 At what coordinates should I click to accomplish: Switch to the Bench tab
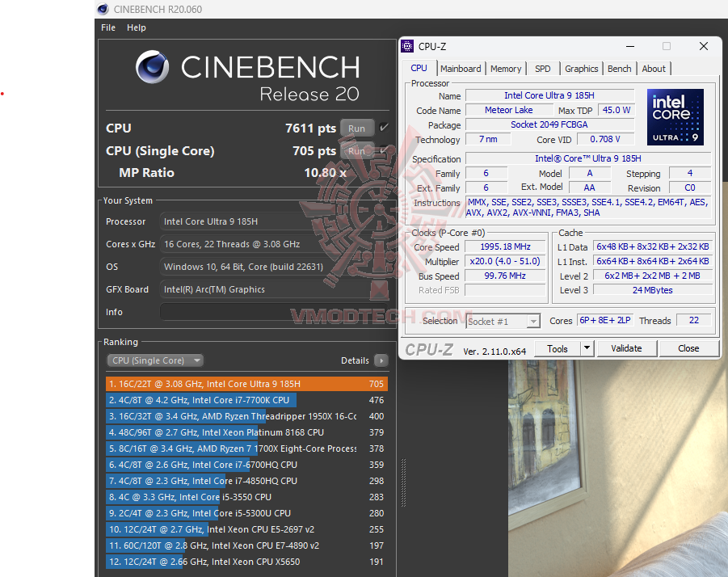(620, 69)
